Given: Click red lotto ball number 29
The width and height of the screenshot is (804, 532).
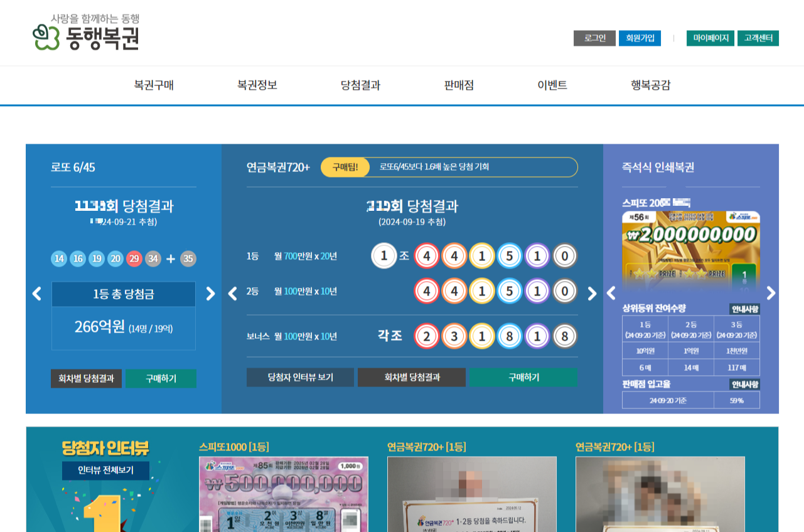Looking at the screenshot, I should tap(134, 258).
